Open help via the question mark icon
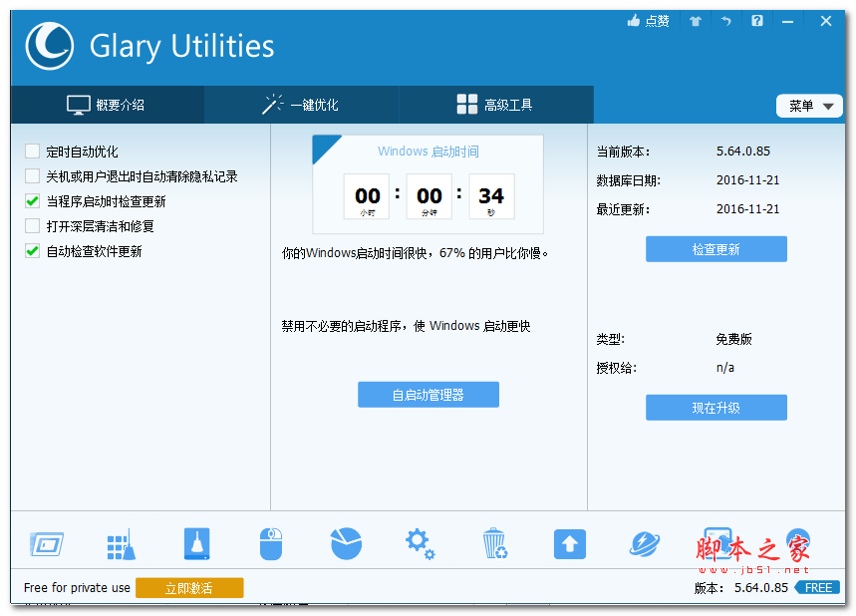856x616 pixels. click(x=757, y=21)
